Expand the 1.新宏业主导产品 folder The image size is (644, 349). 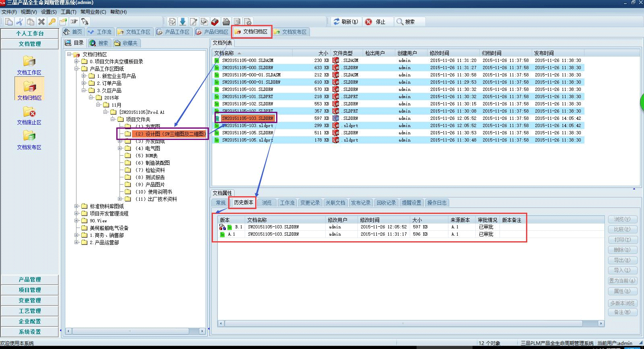tap(84, 76)
